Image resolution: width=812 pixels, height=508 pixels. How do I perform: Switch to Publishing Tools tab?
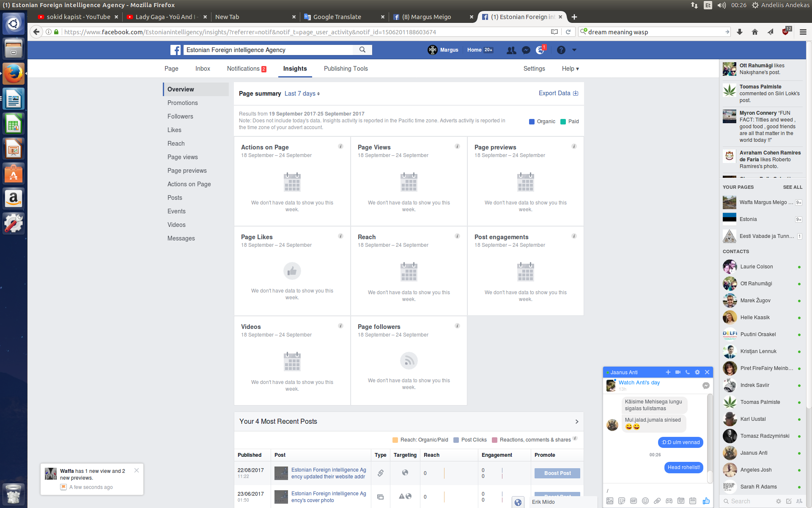pos(346,69)
